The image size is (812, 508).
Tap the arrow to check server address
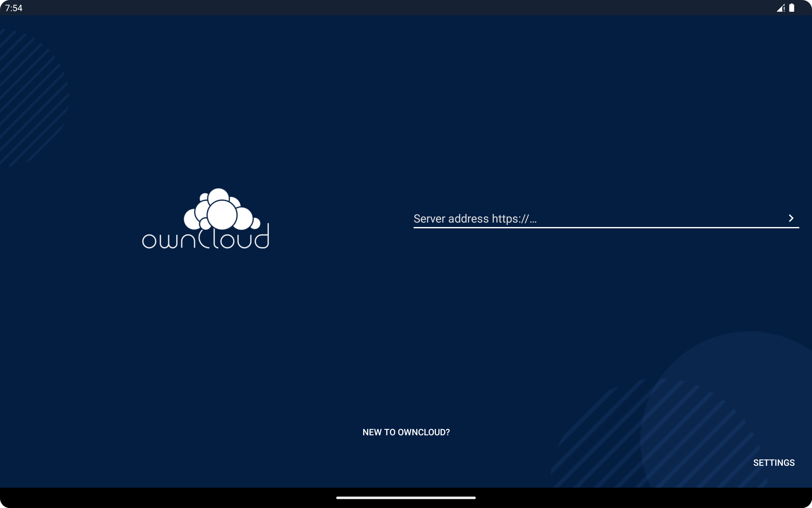point(791,218)
